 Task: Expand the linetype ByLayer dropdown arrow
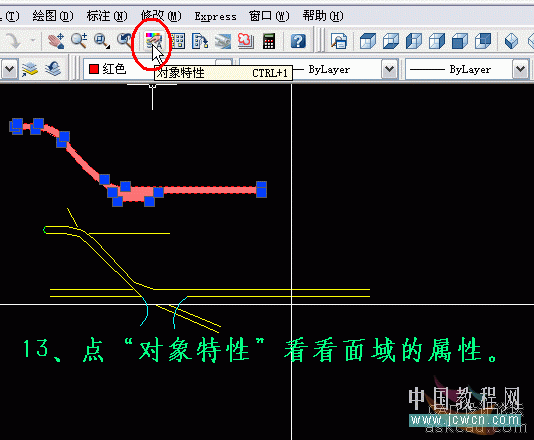tap(389, 69)
